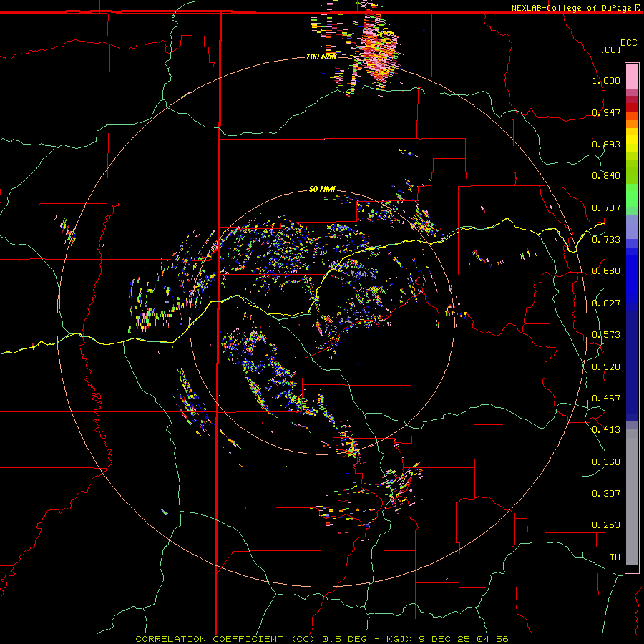Select the 0.947 color scale value
Image resolution: width=644 pixels, height=644 pixels.
point(606,112)
